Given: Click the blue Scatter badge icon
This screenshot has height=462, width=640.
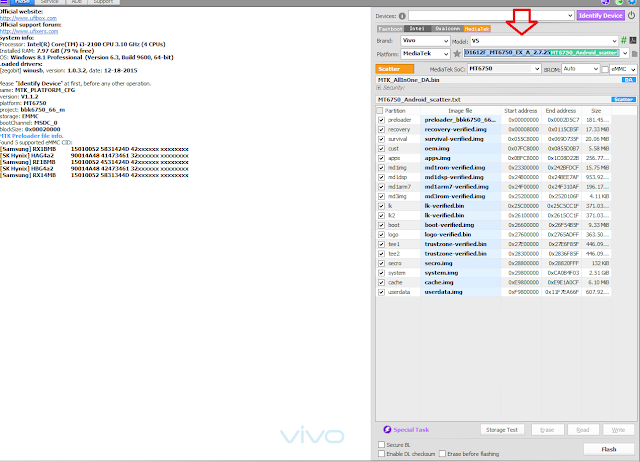Looking at the screenshot, I should [x=623, y=100].
